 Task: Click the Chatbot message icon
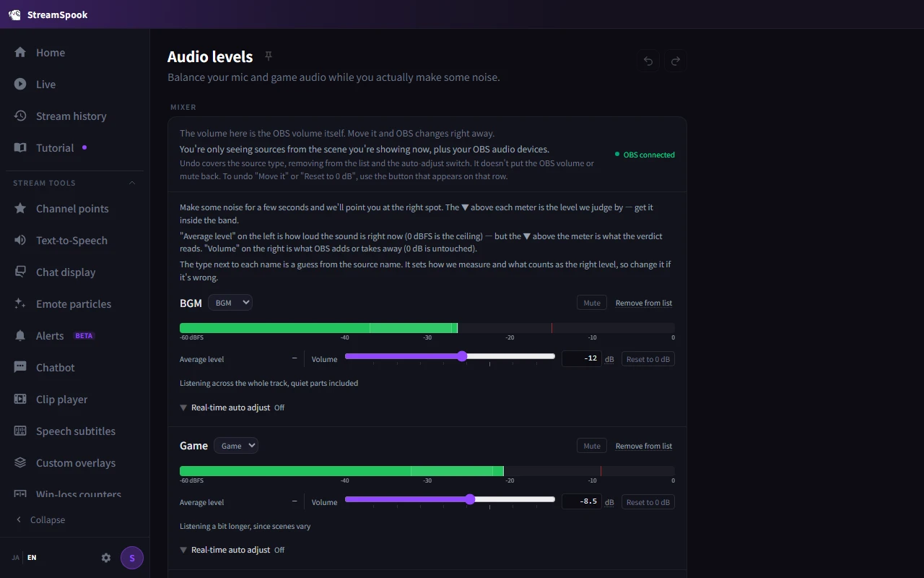(20, 367)
